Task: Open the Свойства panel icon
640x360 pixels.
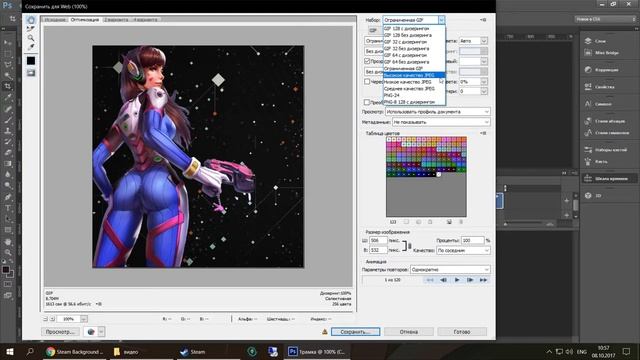Action: tap(588, 87)
